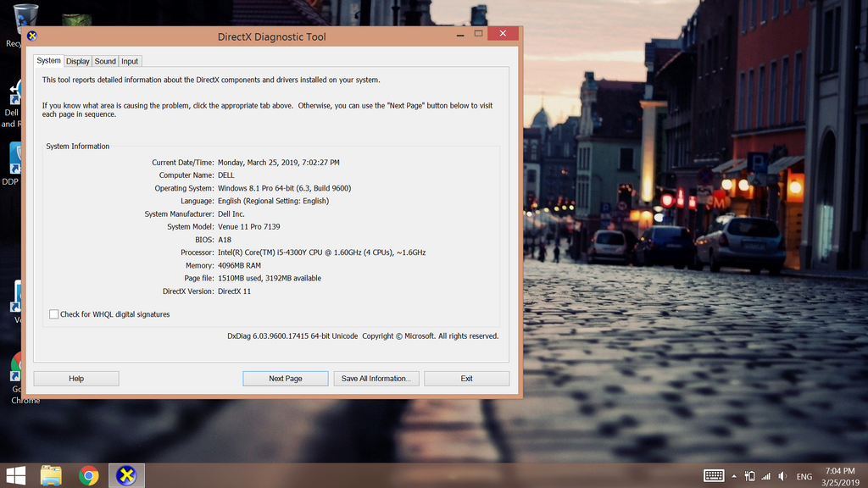Click the DirectX Diagnostic Tool title text
Screen dimensions: 868x488
coord(272,36)
